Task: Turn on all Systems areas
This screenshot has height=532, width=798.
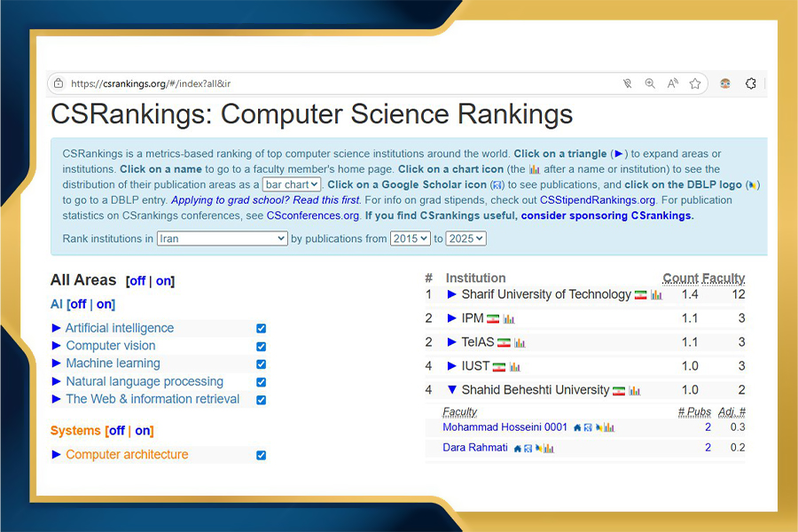Action: (142, 431)
